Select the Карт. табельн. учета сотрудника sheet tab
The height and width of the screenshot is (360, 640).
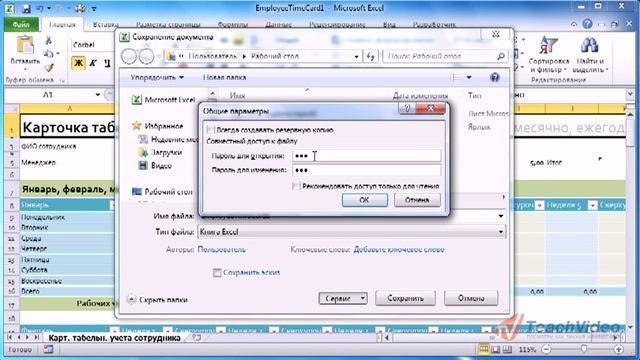pyautogui.click(x=114, y=338)
